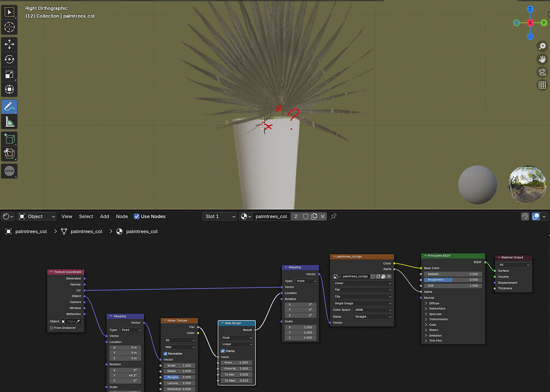This screenshot has width=550, height=392.
Task: Select the Annotate pencil tool
Action: click(10, 106)
